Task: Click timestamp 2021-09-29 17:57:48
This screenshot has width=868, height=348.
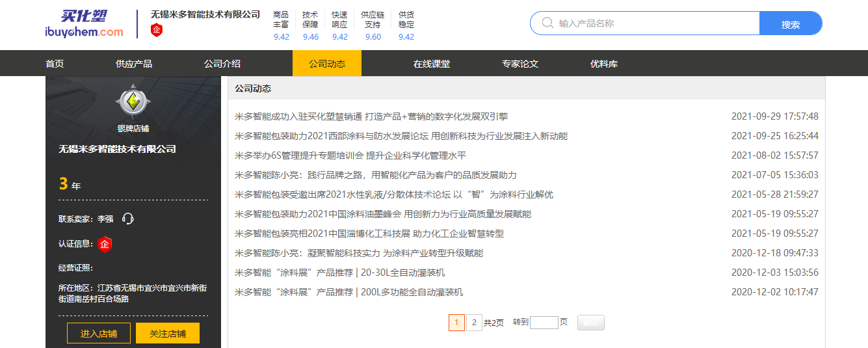Action: pyautogui.click(x=775, y=116)
